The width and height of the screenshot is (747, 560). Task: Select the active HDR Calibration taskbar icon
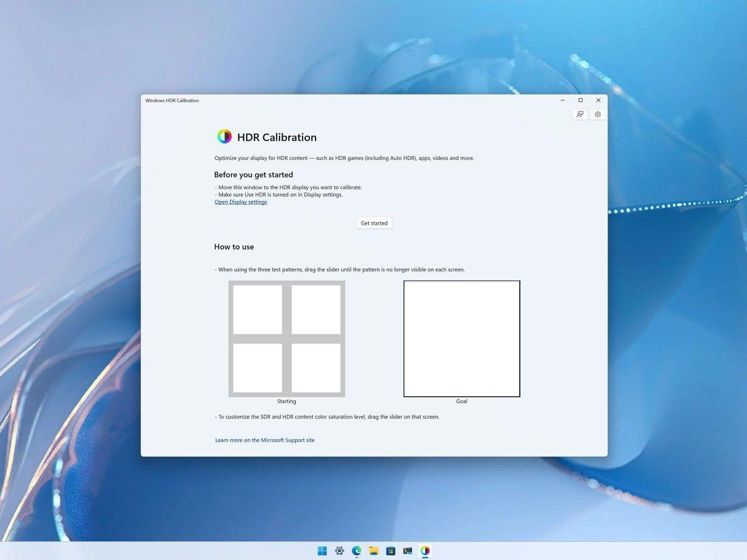click(425, 551)
